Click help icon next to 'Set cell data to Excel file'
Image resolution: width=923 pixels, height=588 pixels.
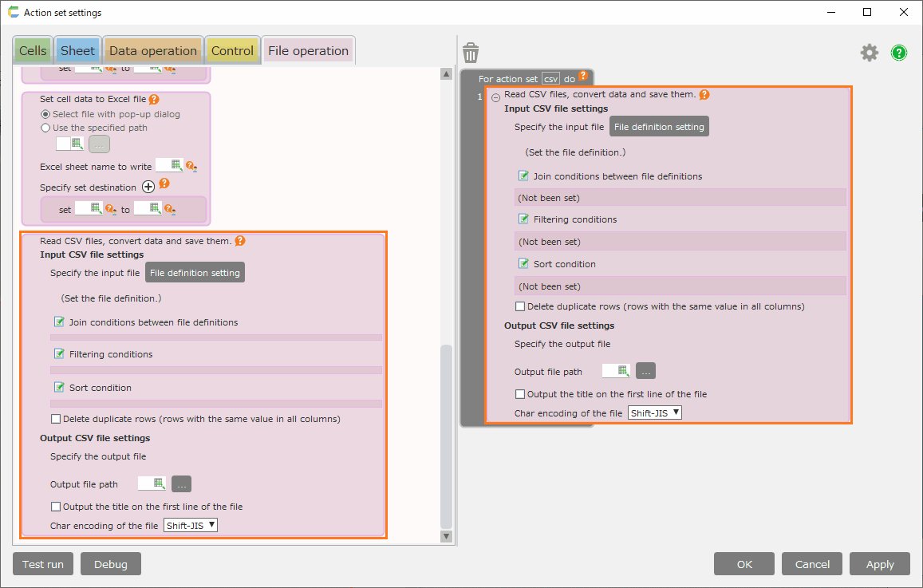point(154,100)
